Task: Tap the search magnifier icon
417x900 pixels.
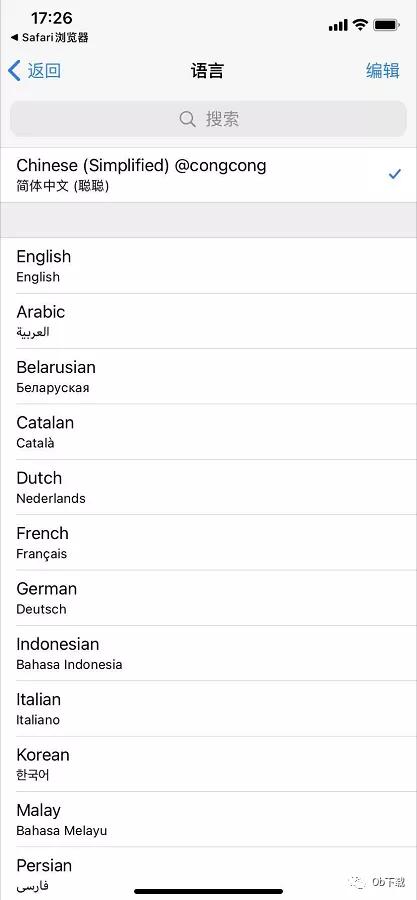Action: (x=188, y=119)
